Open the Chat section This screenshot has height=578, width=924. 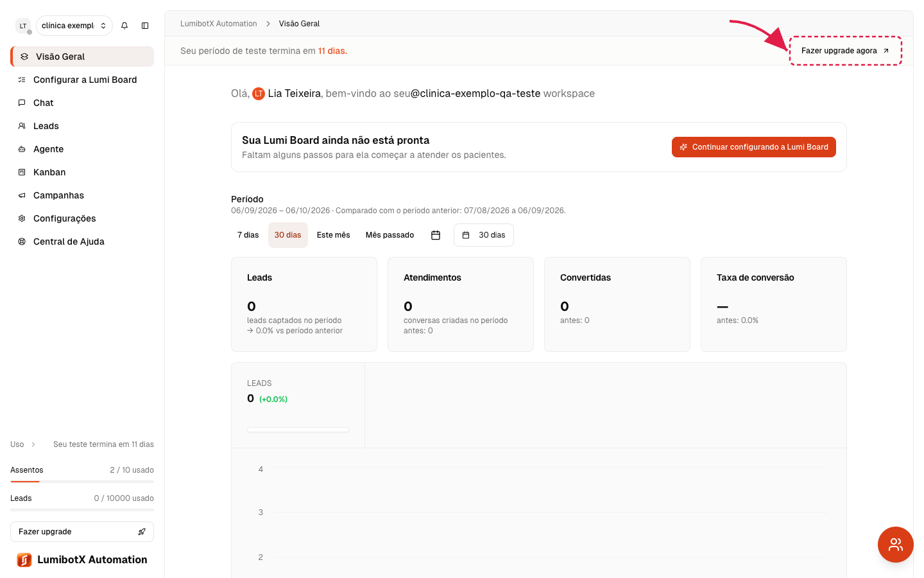(82, 103)
